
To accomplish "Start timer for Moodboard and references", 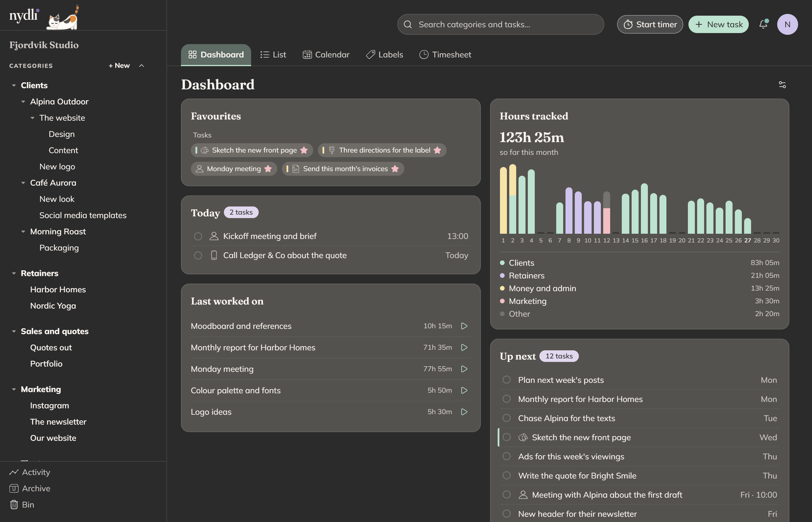I will (x=464, y=326).
